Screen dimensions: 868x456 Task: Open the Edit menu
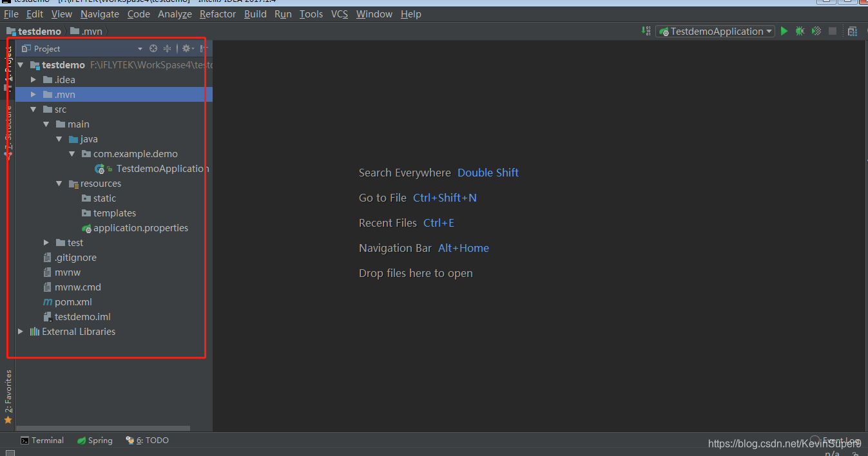click(x=35, y=14)
